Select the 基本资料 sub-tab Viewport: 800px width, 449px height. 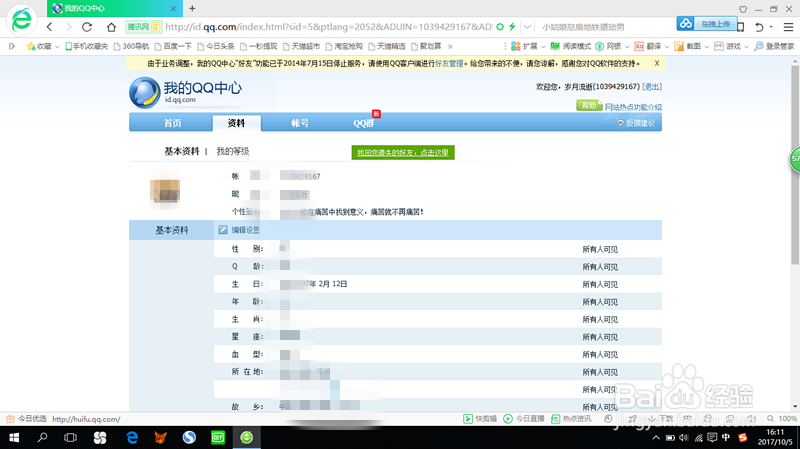click(182, 151)
